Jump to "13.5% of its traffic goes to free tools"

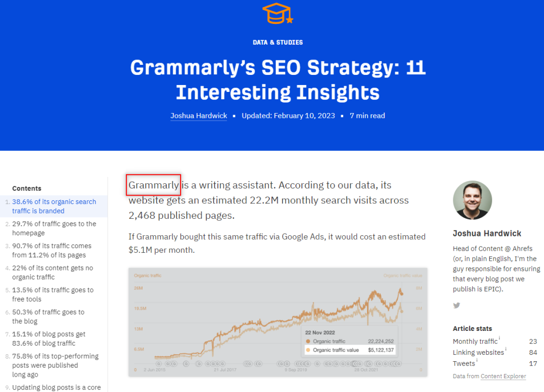(x=53, y=294)
